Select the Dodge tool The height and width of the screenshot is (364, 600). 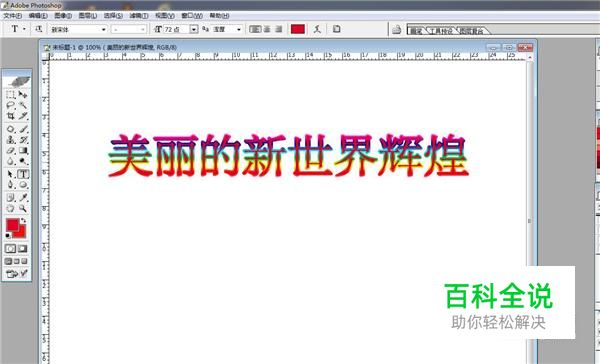(23, 161)
